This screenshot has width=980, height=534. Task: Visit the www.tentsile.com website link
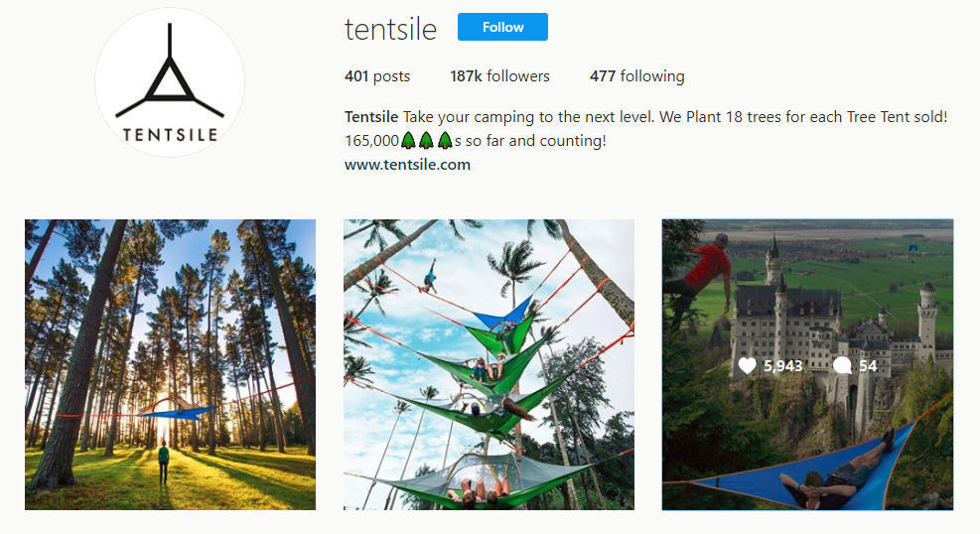pyautogui.click(x=407, y=165)
